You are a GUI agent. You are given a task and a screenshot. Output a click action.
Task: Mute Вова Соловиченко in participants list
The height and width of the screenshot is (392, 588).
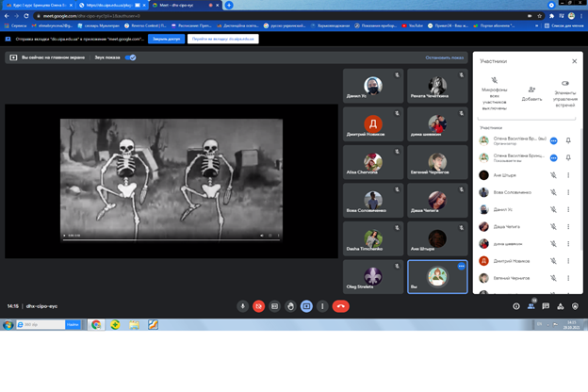(553, 192)
